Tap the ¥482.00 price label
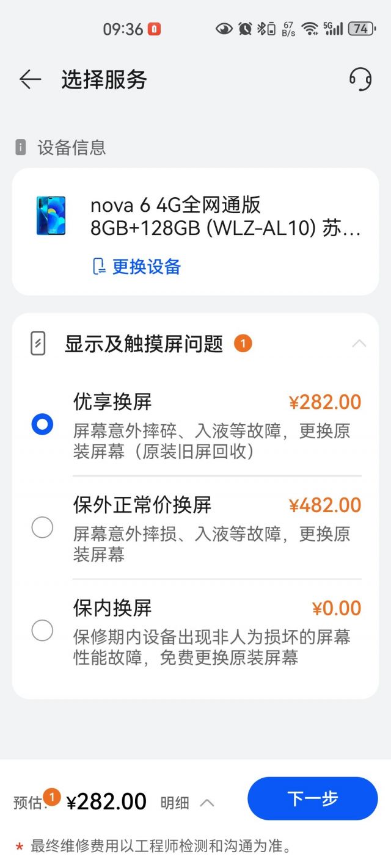The height and width of the screenshot is (868, 391). tap(325, 505)
